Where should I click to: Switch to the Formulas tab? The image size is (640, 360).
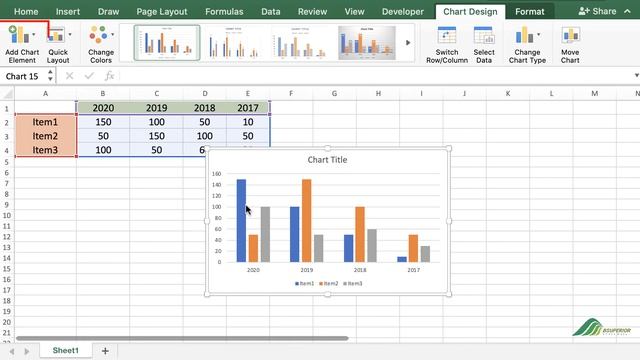pos(224,11)
